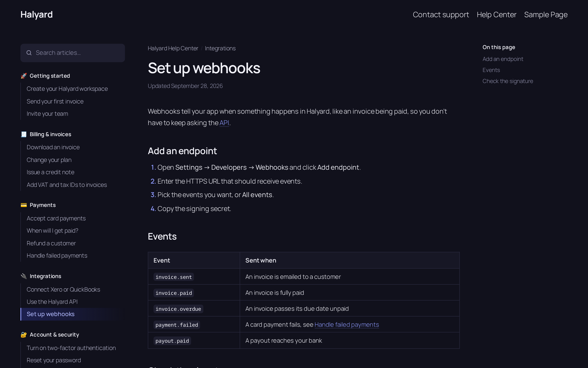Click the search magnifier icon
This screenshot has height=368, width=588.
29,53
